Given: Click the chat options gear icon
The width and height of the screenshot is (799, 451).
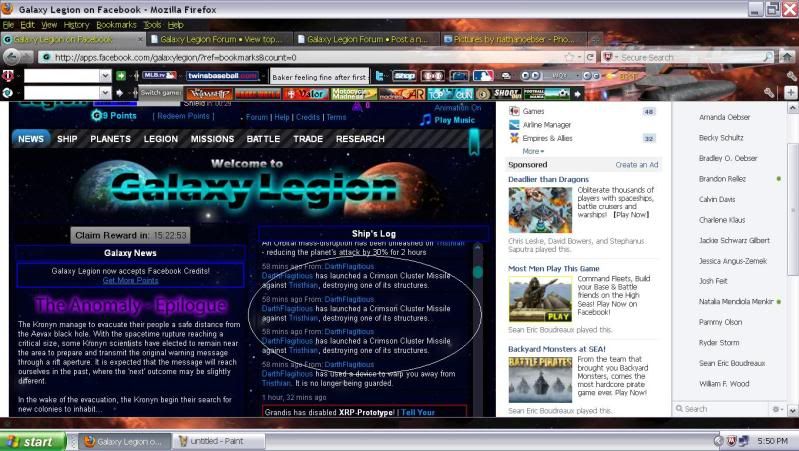Looking at the screenshot, I should click(776, 409).
